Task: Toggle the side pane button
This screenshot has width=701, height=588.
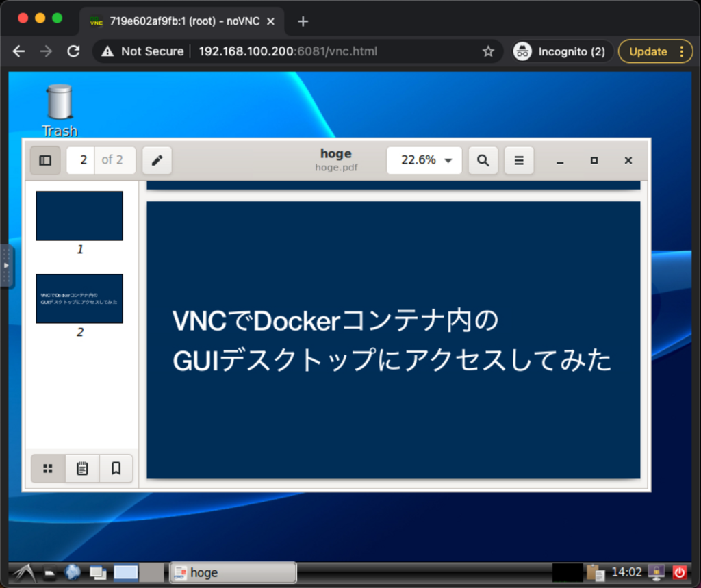Action: (45, 160)
